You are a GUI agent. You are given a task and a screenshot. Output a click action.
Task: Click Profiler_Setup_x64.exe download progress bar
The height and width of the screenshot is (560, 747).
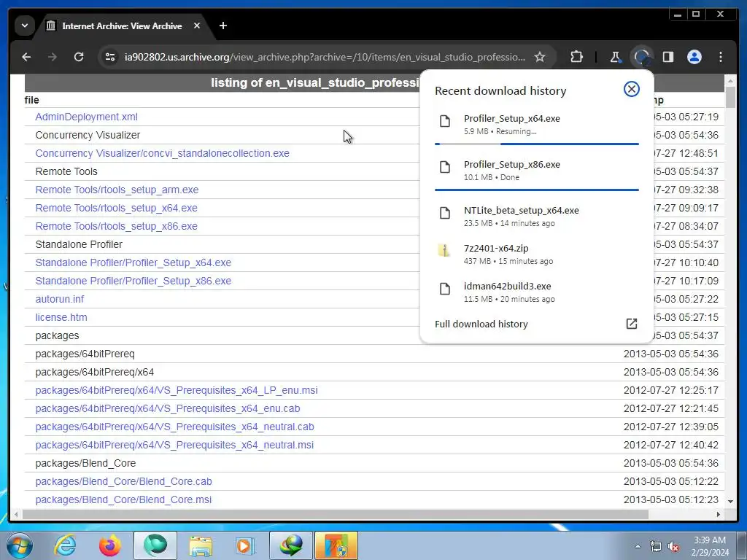[x=536, y=144]
